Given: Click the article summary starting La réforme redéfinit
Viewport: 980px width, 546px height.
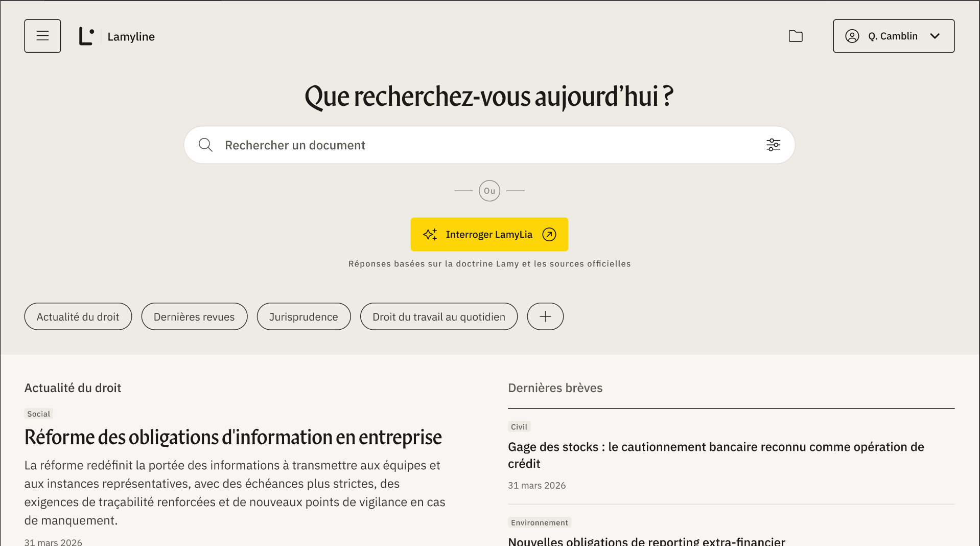Looking at the screenshot, I should (x=235, y=493).
